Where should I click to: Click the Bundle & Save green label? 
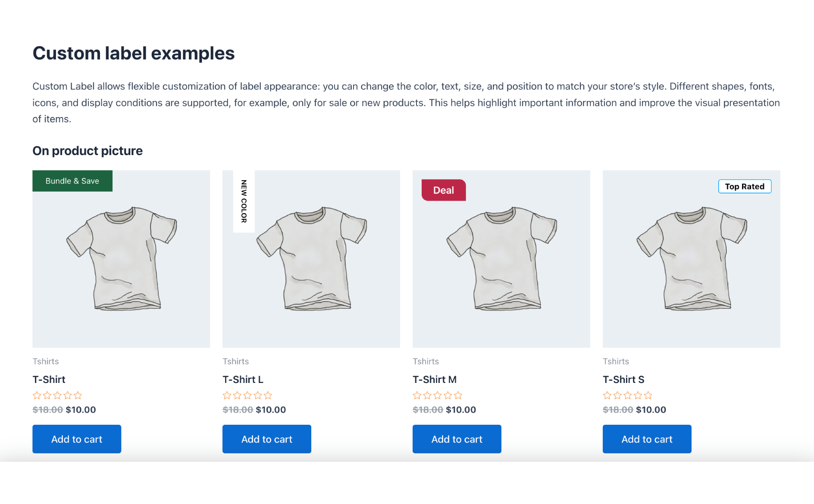click(x=72, y=181)
